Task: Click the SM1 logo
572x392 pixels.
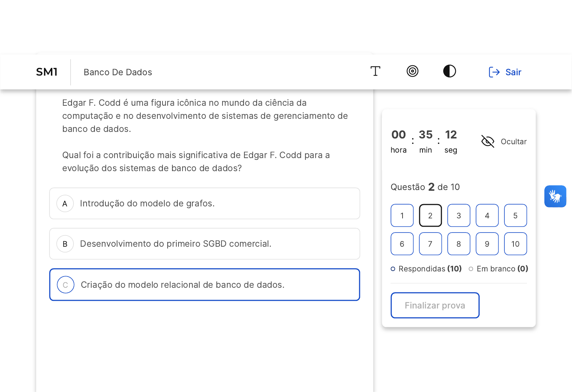Action: (47, 72)
